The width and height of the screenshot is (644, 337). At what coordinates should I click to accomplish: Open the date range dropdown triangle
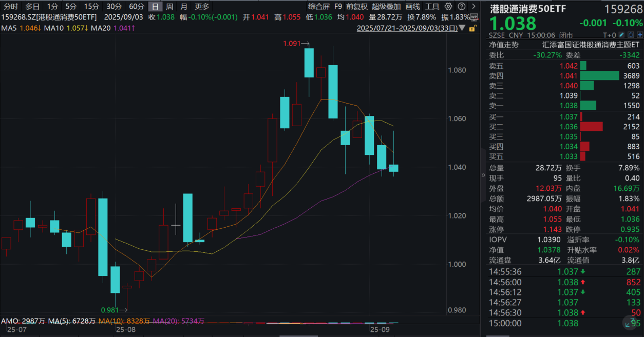(463, 28)
